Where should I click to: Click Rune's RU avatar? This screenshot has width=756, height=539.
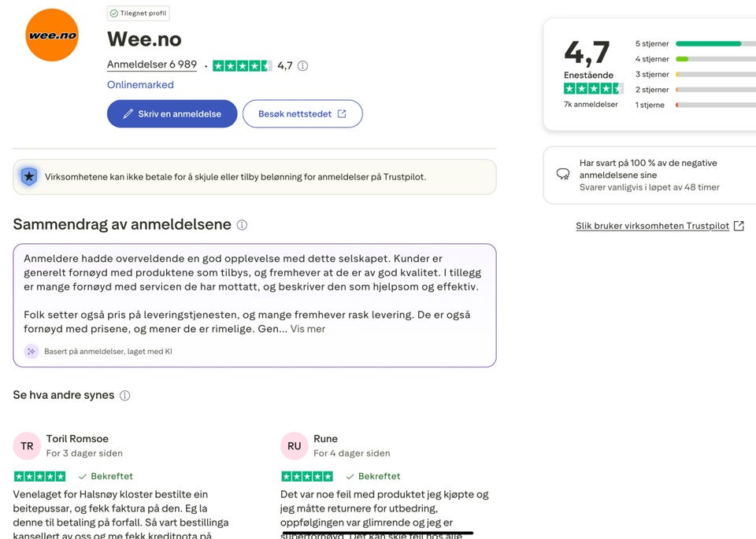coord(294,446)
